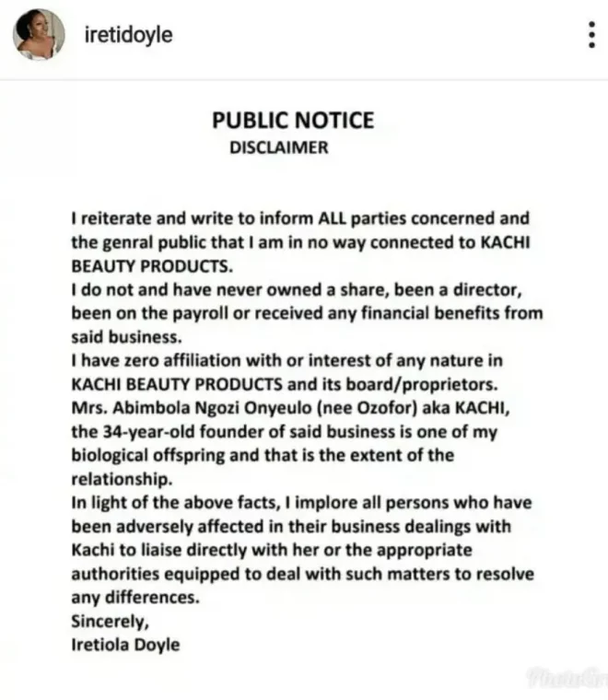Click the line starting "been on the payroll"
The height and width of the screenshot is (700, 608).
pos(307,313)
